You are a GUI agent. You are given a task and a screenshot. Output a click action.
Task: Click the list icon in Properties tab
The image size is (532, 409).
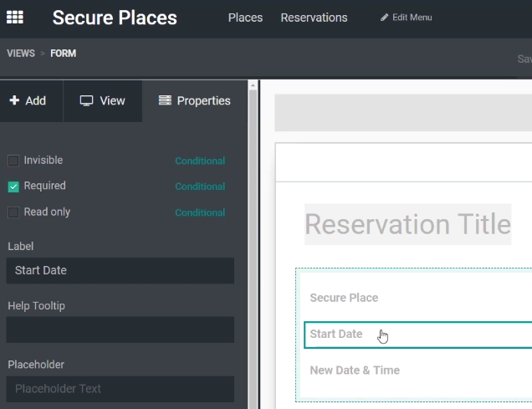165,100
